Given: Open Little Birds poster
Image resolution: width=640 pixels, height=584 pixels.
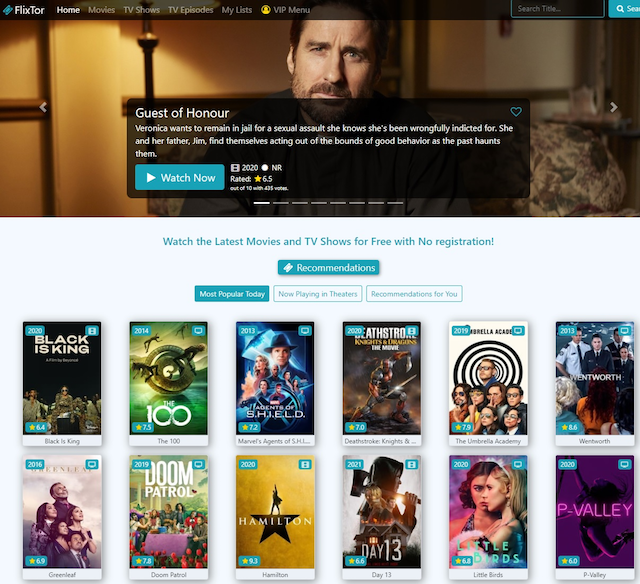Looking at the screenshot, I should [488, 512].
